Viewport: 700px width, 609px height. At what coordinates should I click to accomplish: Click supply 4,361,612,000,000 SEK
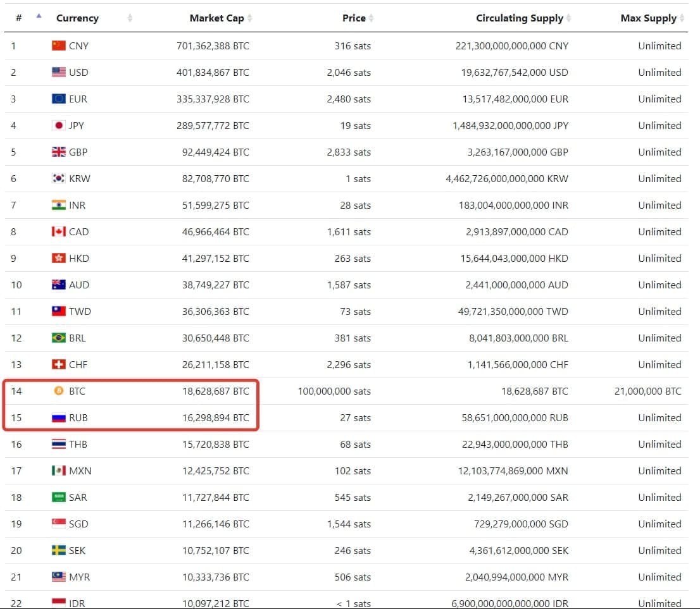pos(519,550)
